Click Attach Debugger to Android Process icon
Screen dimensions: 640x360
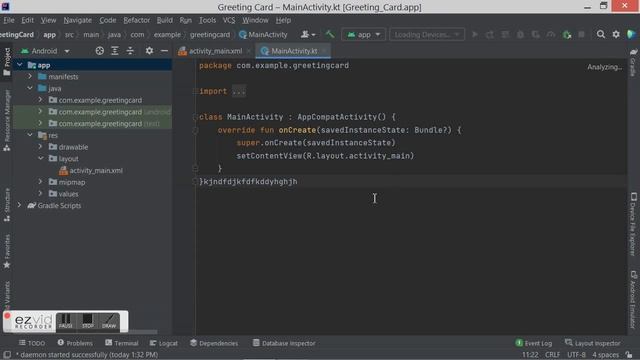[566, 35]
